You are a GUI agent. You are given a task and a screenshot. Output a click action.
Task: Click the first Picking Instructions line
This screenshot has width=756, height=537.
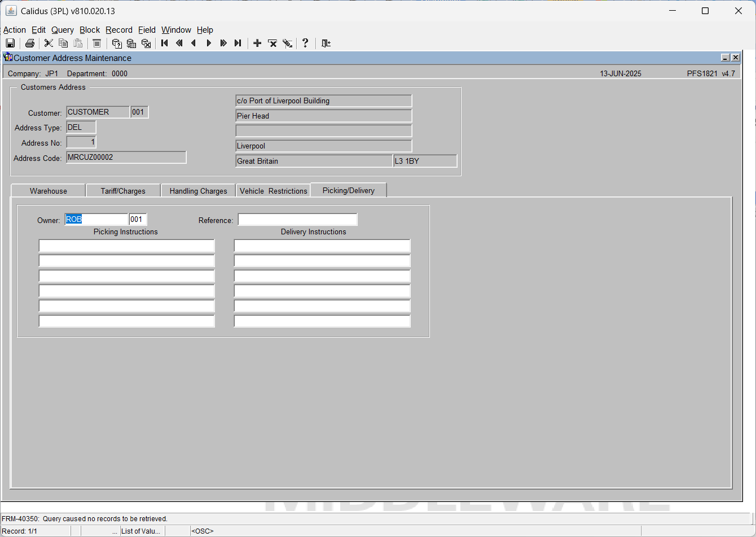pos(127,246)
